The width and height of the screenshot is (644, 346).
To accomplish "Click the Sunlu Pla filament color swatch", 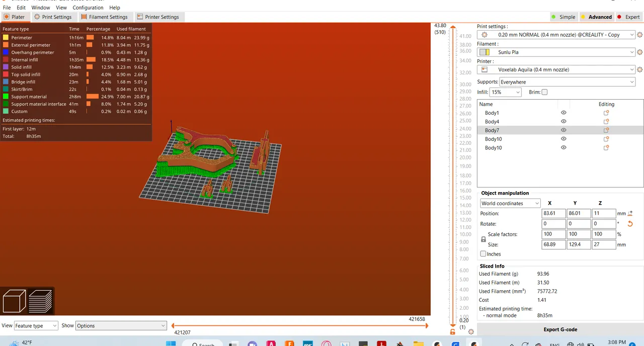I will (x=485, y=52).
